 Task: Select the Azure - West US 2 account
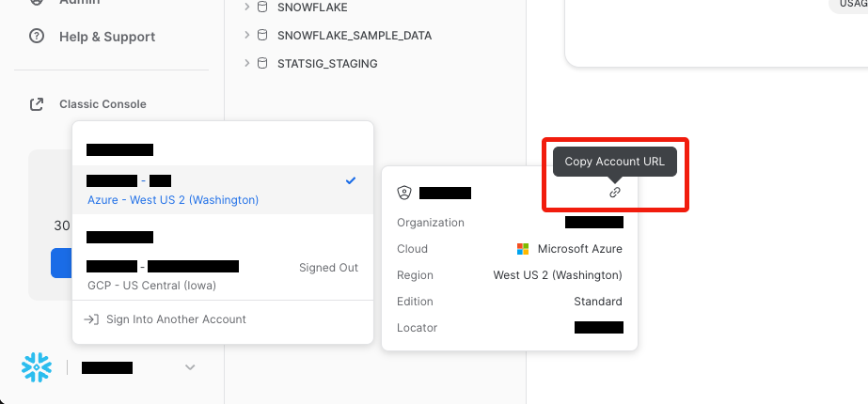tap(223, 189)
